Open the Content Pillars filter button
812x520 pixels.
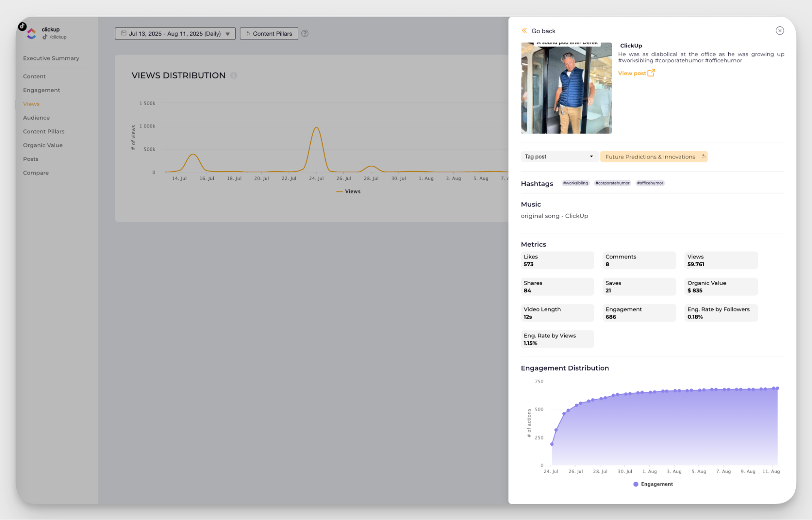click(269, 34)
